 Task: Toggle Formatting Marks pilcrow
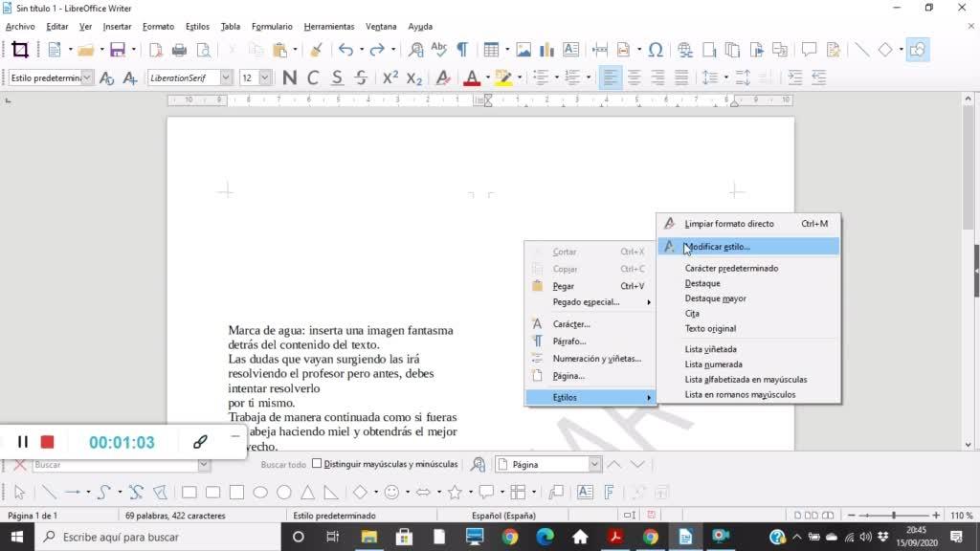coord(462,50)
